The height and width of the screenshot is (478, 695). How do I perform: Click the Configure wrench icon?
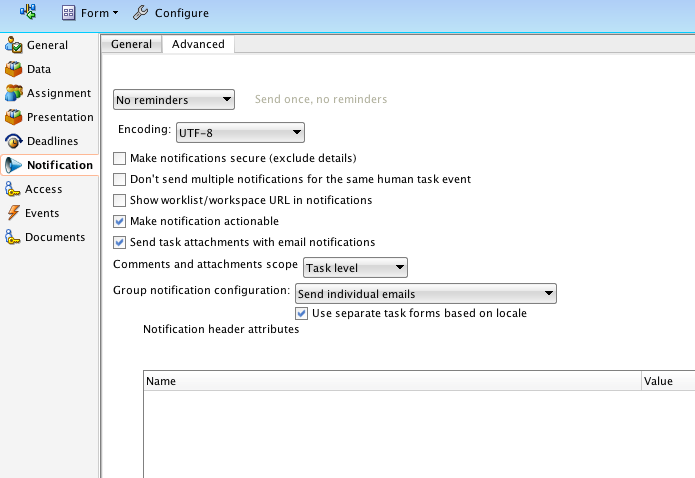click(141, 13)
